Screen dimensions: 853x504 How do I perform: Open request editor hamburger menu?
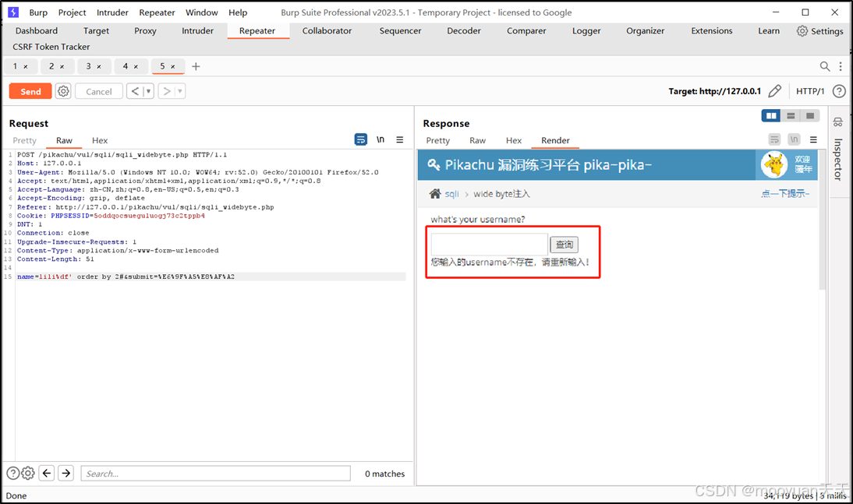click(400, 139)
